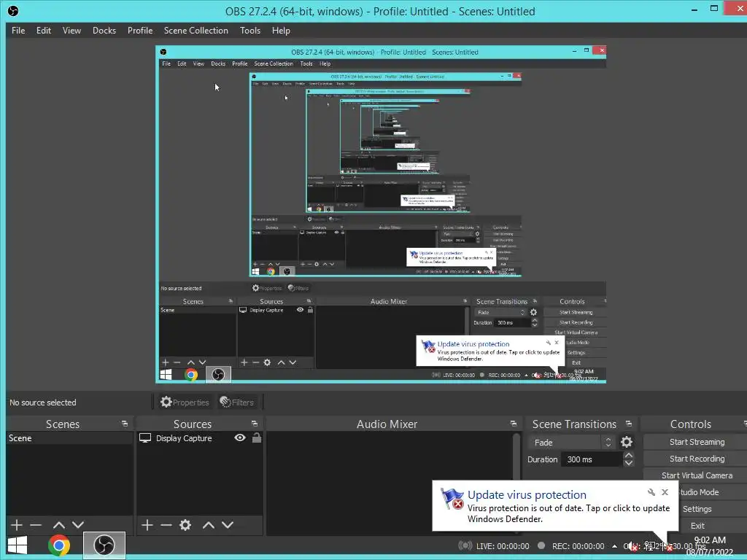The image size is (747, 560).
Task: Click the muted volume tray icon
Action: 631,547
